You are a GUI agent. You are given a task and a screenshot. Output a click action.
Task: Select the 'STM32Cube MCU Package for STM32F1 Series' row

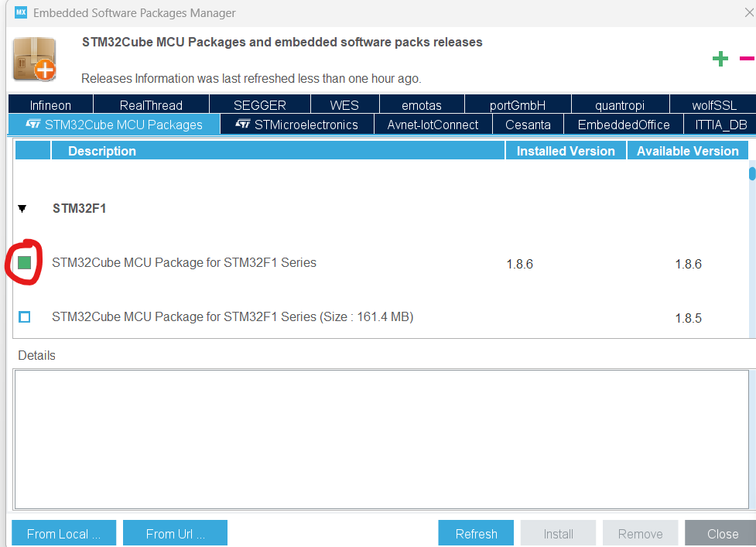pos(381,263)
